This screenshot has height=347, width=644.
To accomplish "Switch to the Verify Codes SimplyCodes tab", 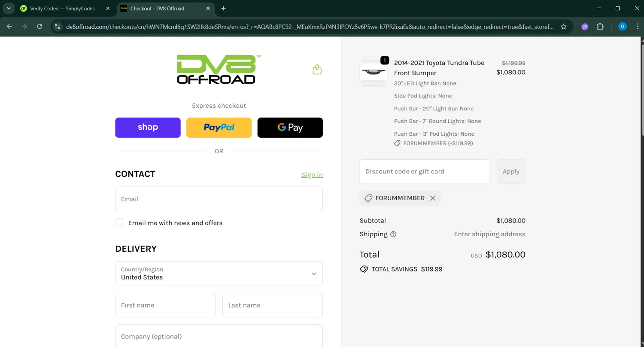I will [63, 8].
